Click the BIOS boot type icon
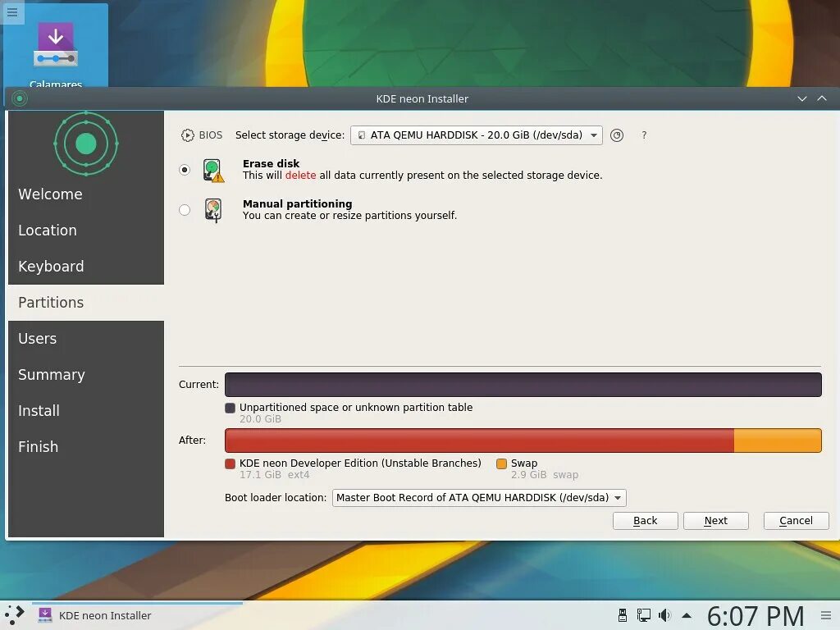Image resolution: width=840 pixels, height=630 pixels. [188, 135]
